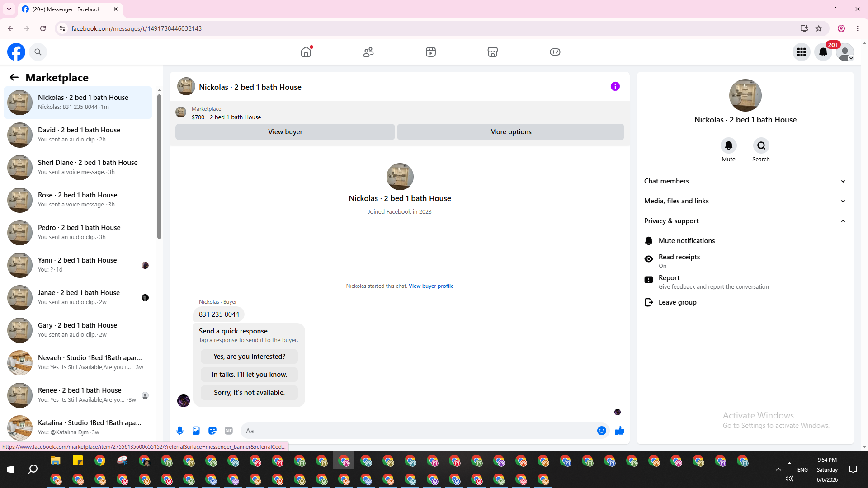Open the tab search dropdown
868x488 pixels.
[9, 9]
